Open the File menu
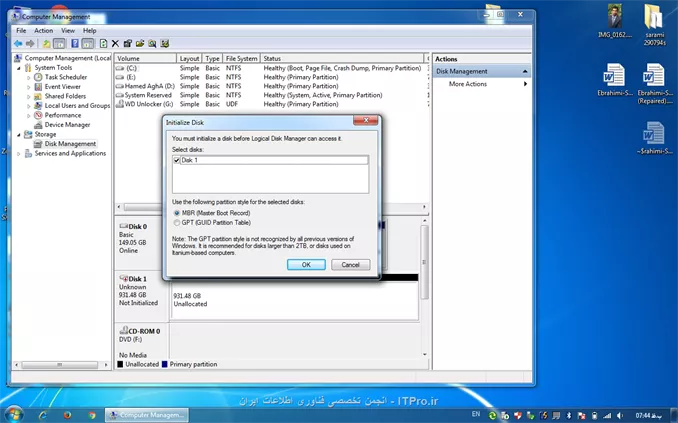This screenshot has width=678, height=423. [21, 31]
